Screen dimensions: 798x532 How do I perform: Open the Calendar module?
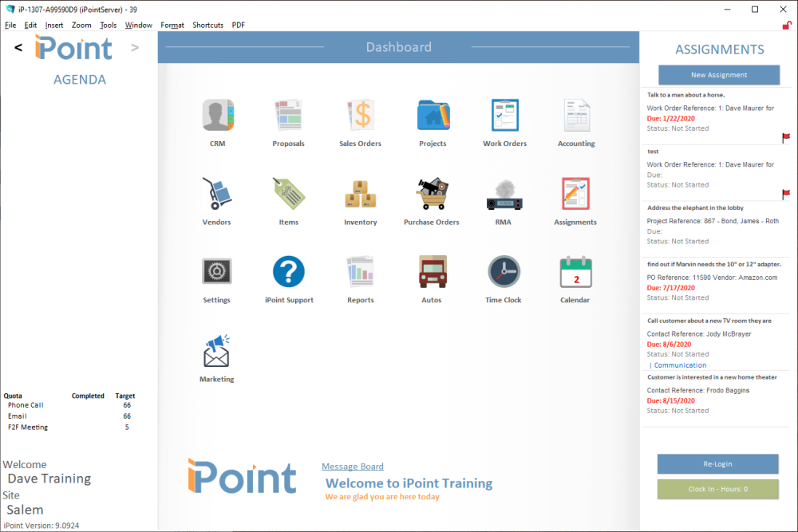pyautogui.click(x=575, y=271)
